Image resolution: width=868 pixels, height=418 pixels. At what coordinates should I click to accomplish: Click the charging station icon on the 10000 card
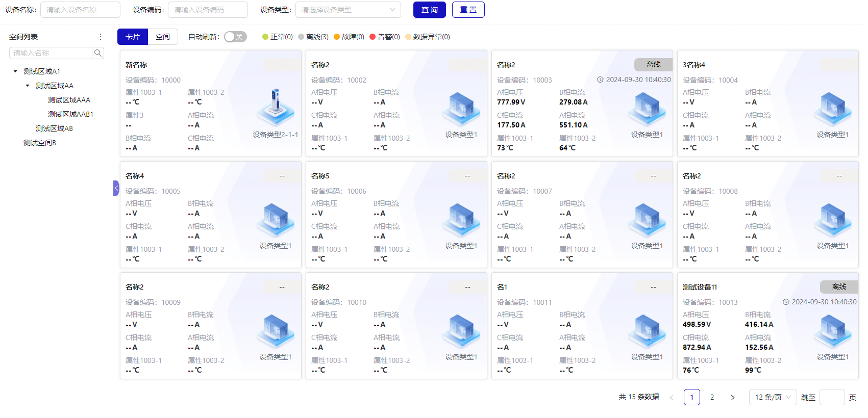(276, 107)
